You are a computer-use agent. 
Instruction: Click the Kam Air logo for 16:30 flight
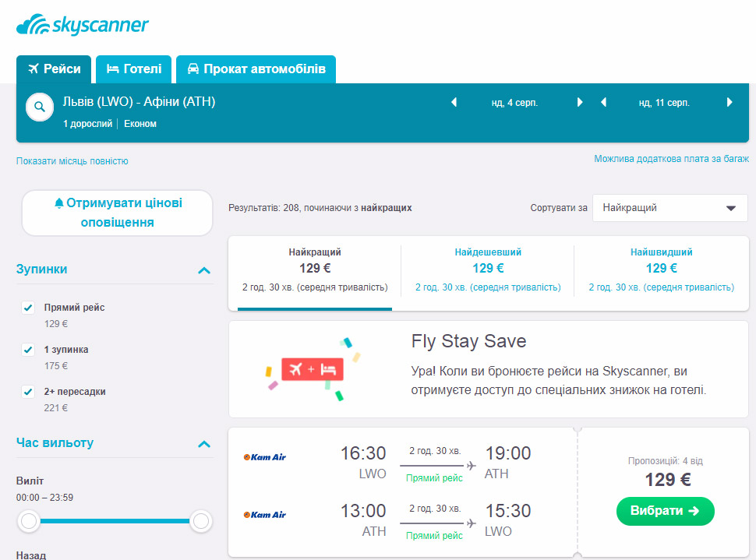(x=265, y=457)
